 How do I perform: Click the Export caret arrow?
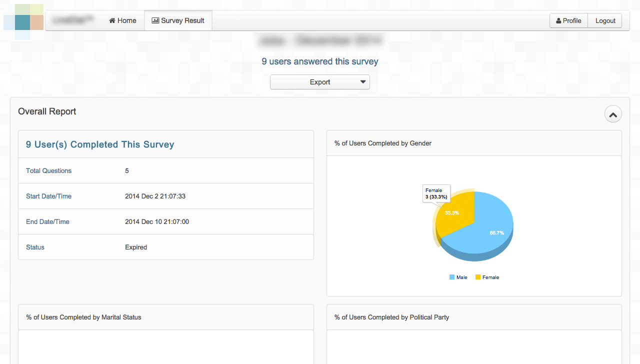363,82
